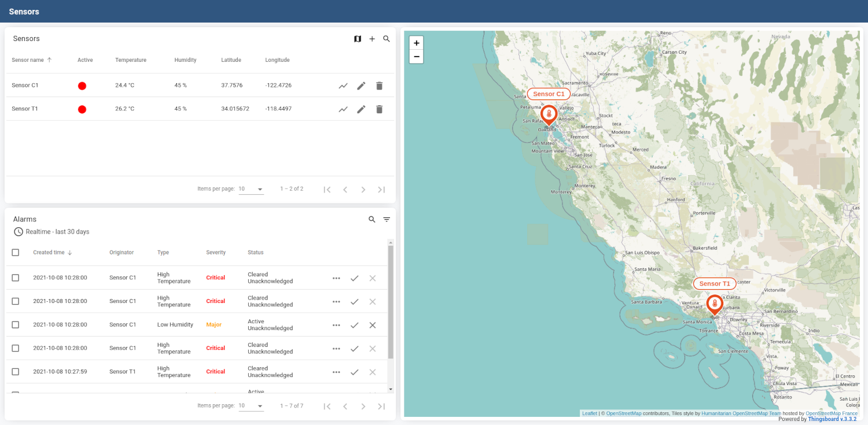The height and width of the screenshot is (425, 868).
Task: Add a new sensor with plus icon
Action: point(372,39)
